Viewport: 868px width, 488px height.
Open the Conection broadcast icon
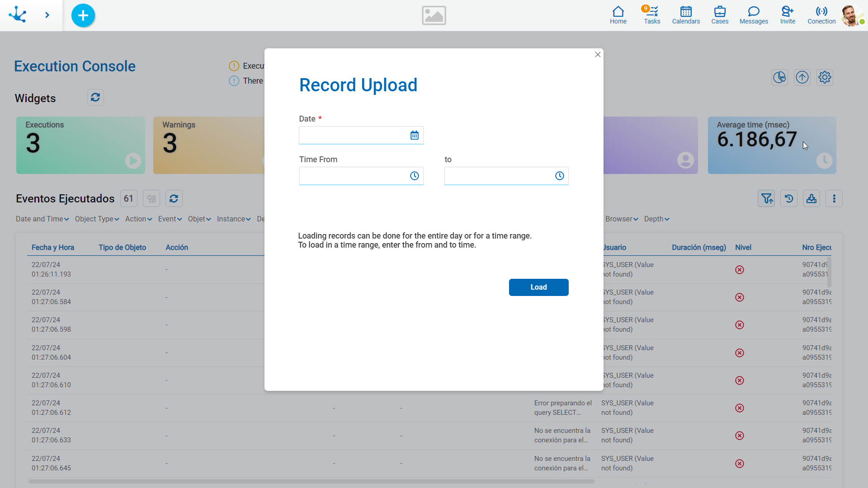click(821, 15)
